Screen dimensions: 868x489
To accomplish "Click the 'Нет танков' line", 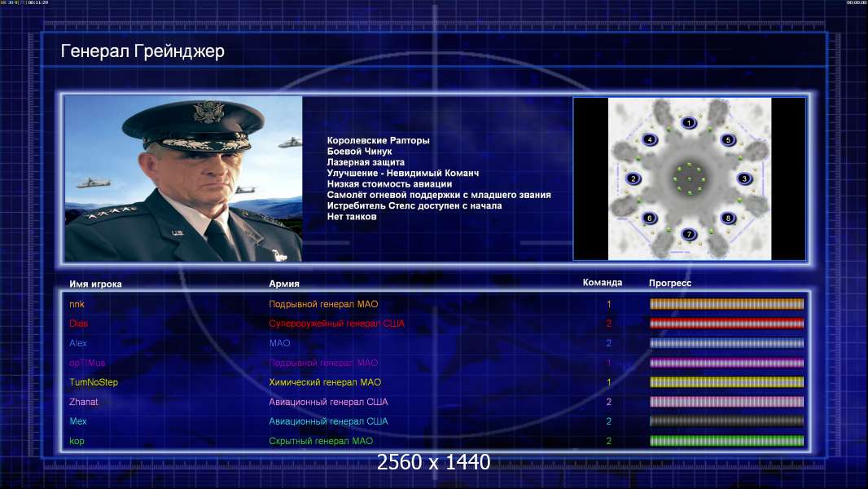I will pyautogui.click(x=352, y=217).
